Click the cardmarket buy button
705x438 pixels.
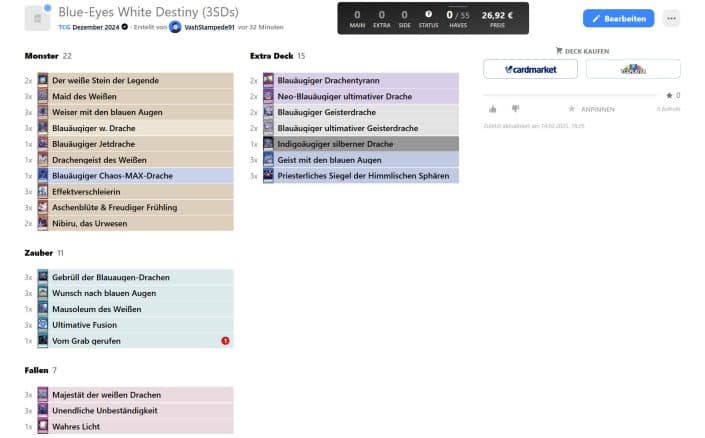[x=530, y=69]
